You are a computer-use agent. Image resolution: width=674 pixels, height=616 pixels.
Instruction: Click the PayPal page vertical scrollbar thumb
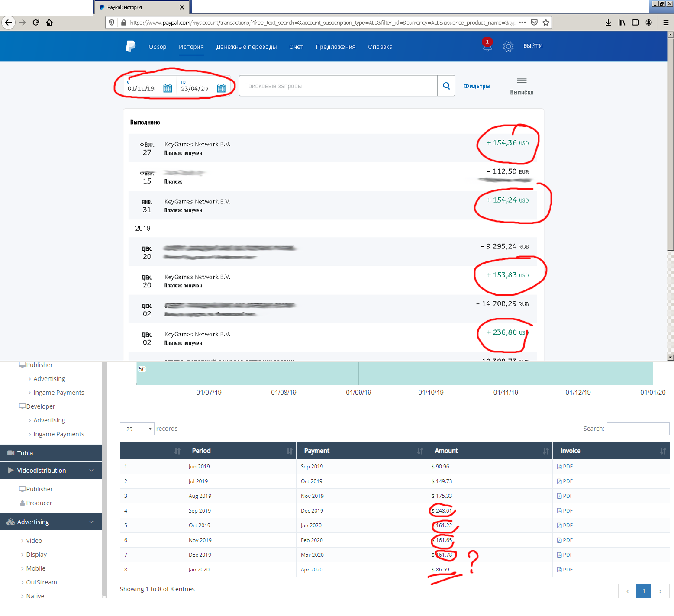671,144
